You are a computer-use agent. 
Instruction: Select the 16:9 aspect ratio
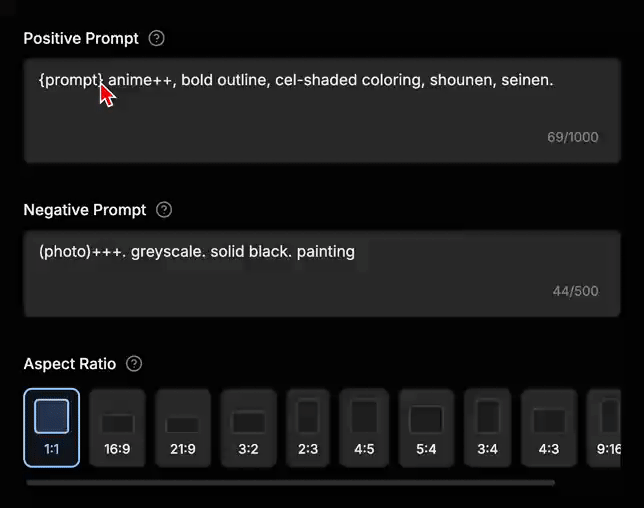[x=117, y=428]
